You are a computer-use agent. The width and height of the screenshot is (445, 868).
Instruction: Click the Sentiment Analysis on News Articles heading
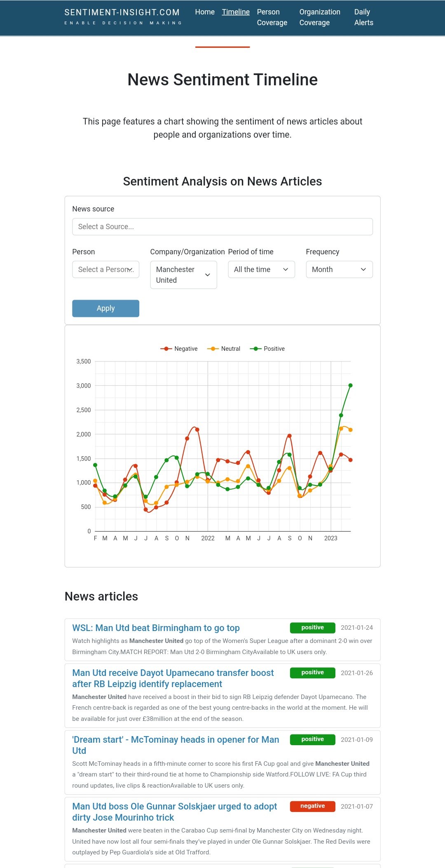(x=222, y=181)
